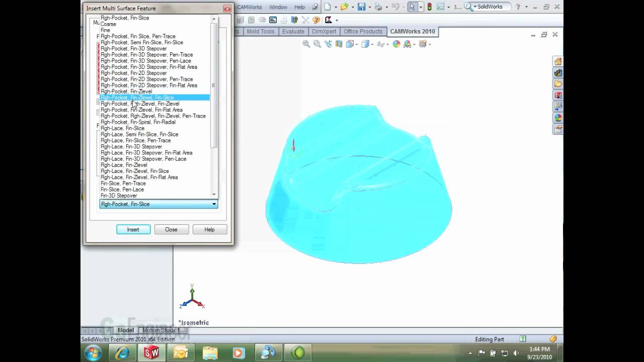Viewport: 644px width, 362px height.
Task: Click Zoom to Fit in view toolbar
Action: click(306, 44)
